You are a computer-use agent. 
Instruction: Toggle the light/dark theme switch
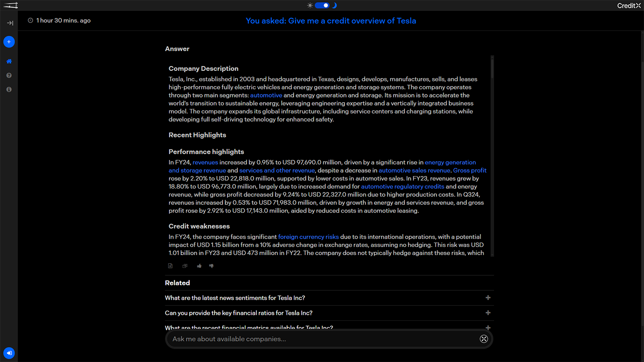(x=322, y=6)
